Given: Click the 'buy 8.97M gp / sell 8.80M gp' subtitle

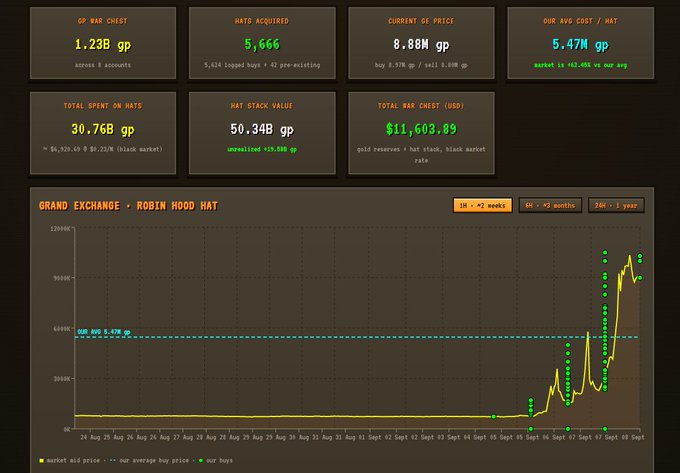Looking at the screenshot, I should click(x=421, y=65).
